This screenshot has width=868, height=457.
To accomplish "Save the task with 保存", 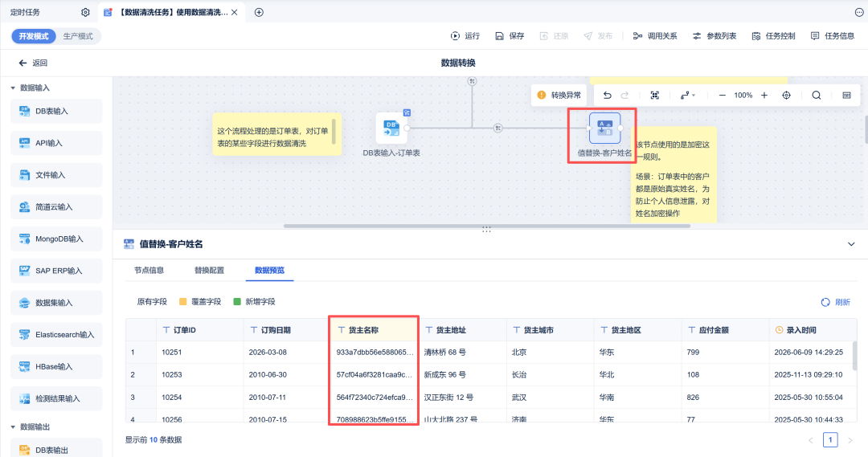I will click(x=510, y=36).
